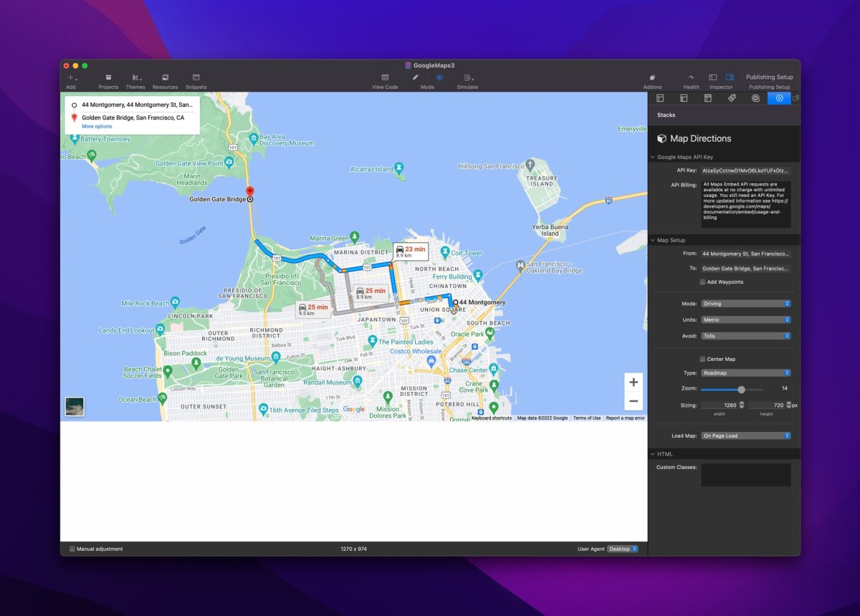Image resolution: width=860 pixels, height=616 pixels.
Task: Click the API Key input field
Action: [x=746, y=170]
